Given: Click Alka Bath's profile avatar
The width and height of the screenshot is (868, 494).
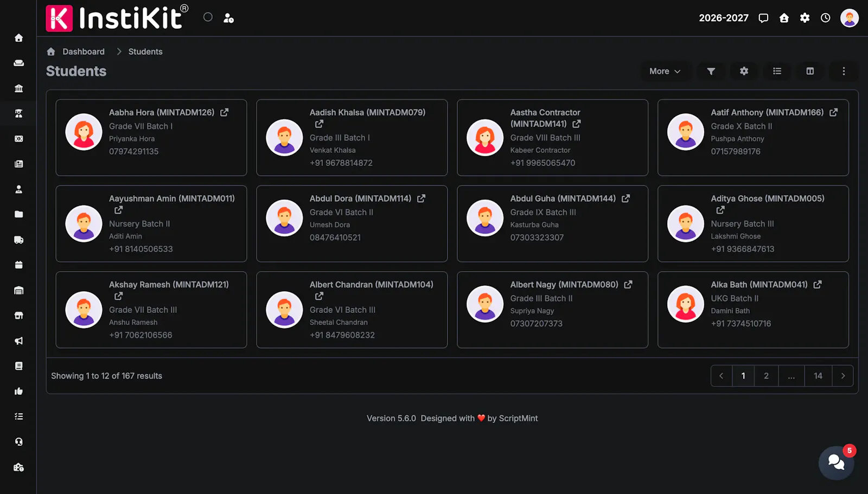Looking at the screenshot, I should tap(685, 304).
